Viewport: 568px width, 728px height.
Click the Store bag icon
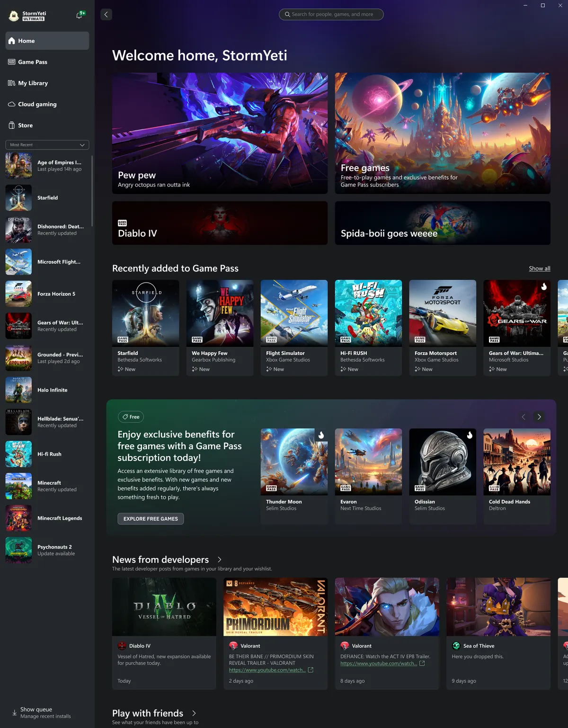coord(12,125)
